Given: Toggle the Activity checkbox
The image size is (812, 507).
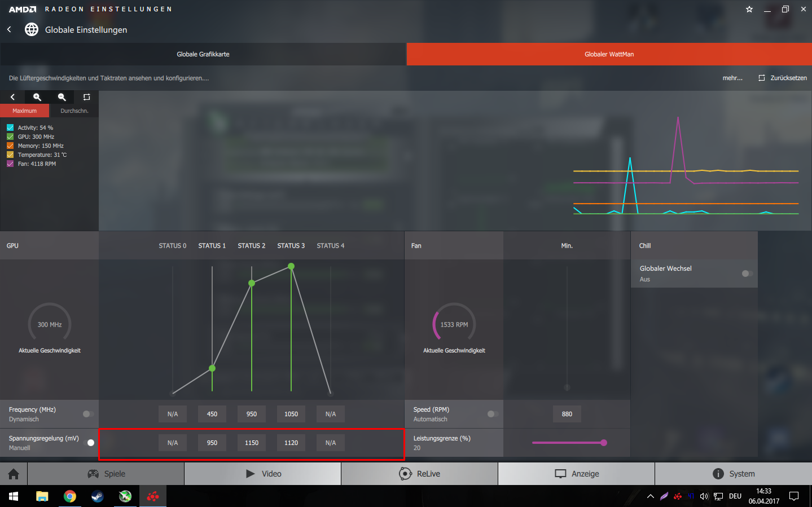Looking at the screenshot, I should click(10, 127).
